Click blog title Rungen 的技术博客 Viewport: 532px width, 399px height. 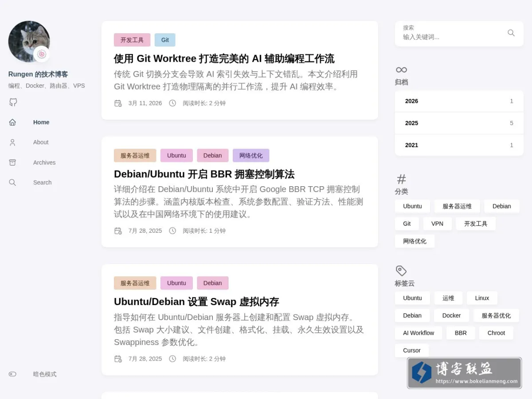(38, 74)
